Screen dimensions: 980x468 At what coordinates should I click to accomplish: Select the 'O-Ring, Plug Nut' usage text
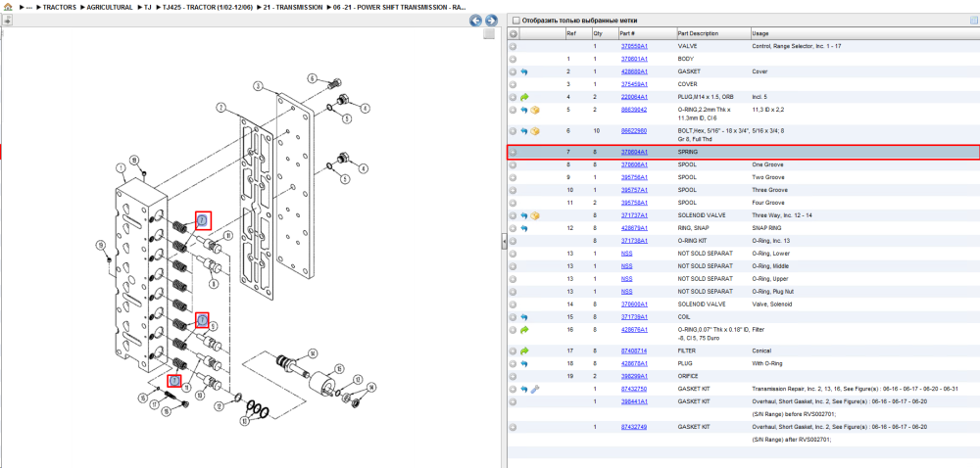tap(772, 292)
